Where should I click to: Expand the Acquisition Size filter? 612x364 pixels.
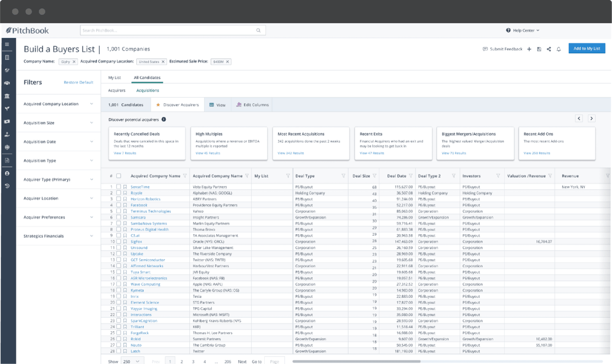[58, 122]
